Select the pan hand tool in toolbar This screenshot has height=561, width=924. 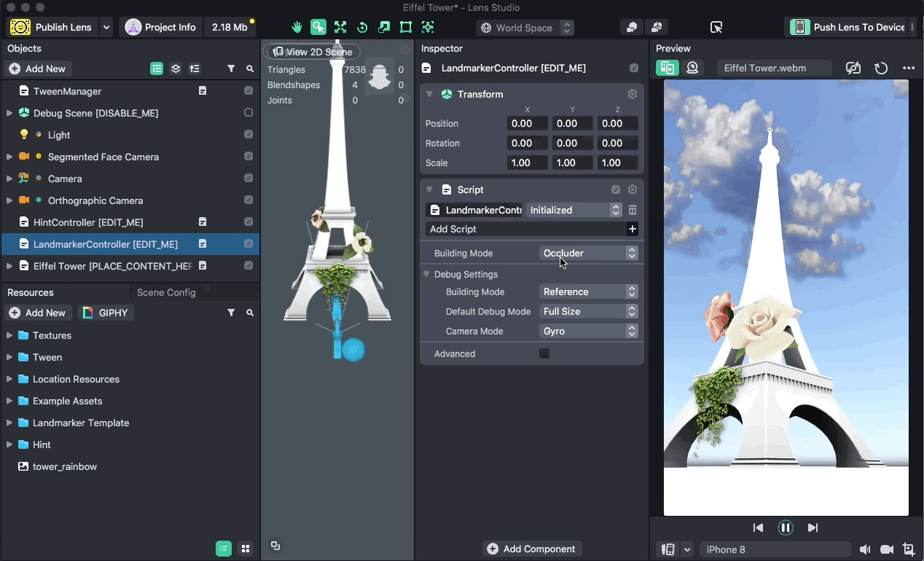click(297, 28)
